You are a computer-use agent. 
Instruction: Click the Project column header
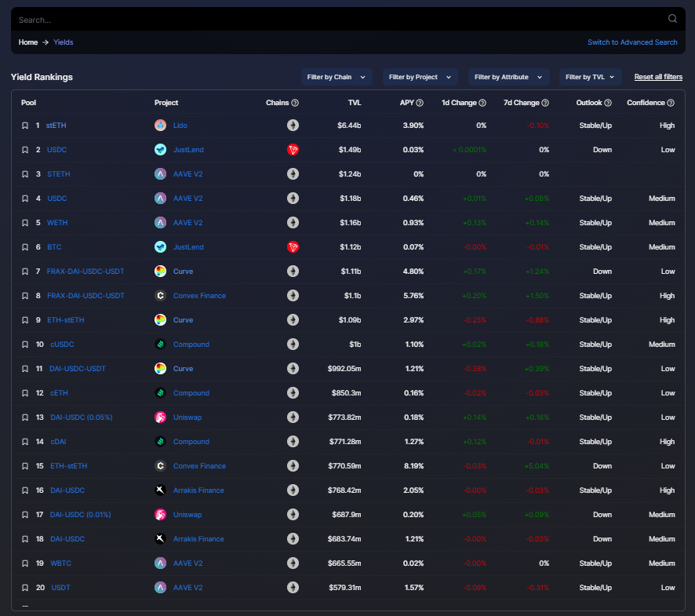[x=166, y=103]
